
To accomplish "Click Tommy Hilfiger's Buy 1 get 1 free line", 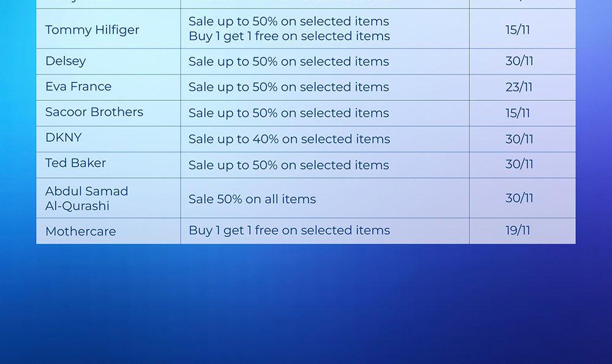I will (x=289, y=36).
